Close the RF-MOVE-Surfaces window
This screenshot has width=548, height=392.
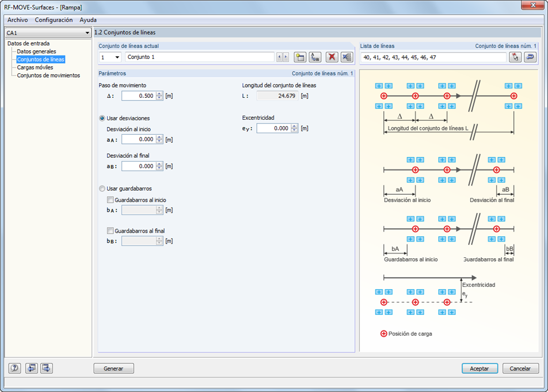click(532, 5)
